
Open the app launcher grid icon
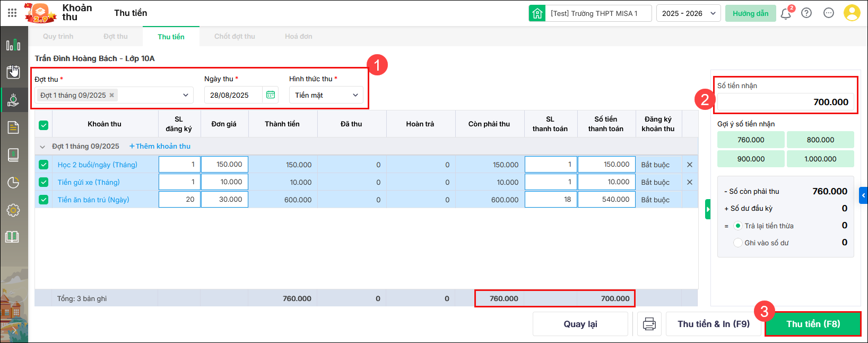(12, 13)
